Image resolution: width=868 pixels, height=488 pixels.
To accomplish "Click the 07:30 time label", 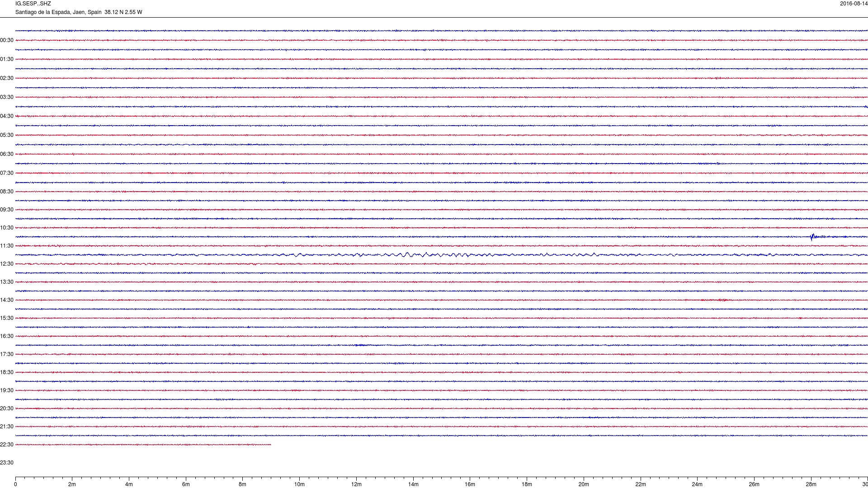I will tap(7, 173).
